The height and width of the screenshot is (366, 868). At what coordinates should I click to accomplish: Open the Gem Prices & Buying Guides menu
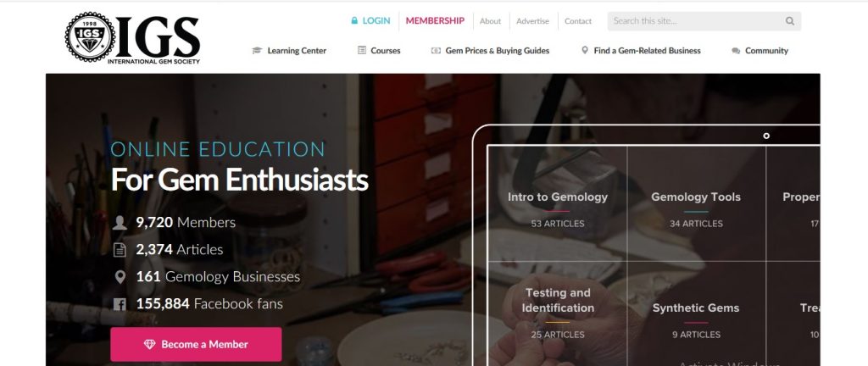(497, 50)
